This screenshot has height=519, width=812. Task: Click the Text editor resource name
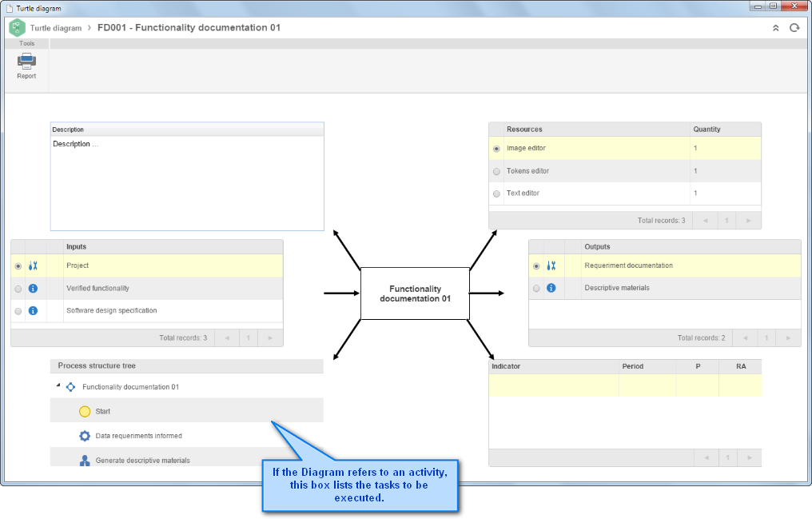tap(523, 194)
